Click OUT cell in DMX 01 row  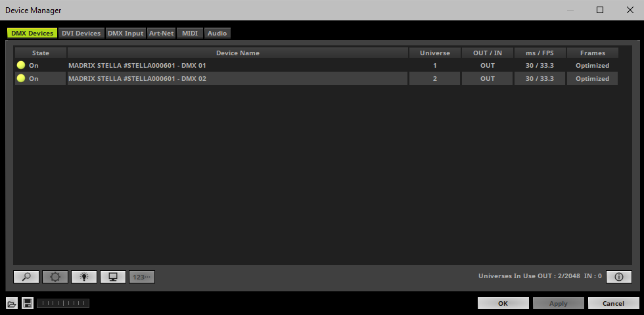(487, 65)
